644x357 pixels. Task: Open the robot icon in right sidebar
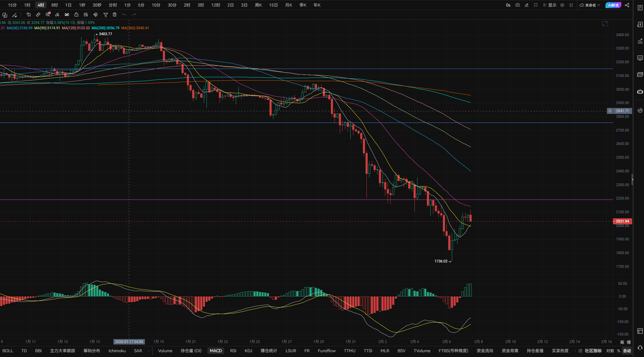click(640, 92)
